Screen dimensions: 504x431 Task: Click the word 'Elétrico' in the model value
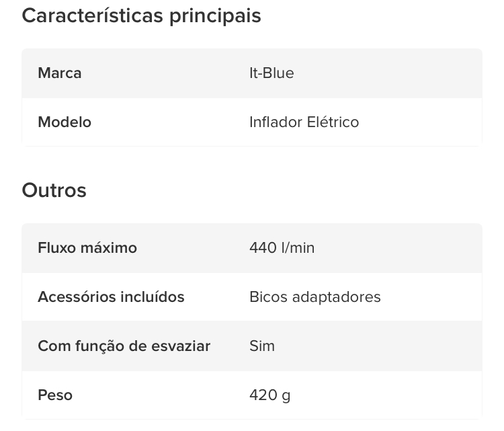pos(333,122)
